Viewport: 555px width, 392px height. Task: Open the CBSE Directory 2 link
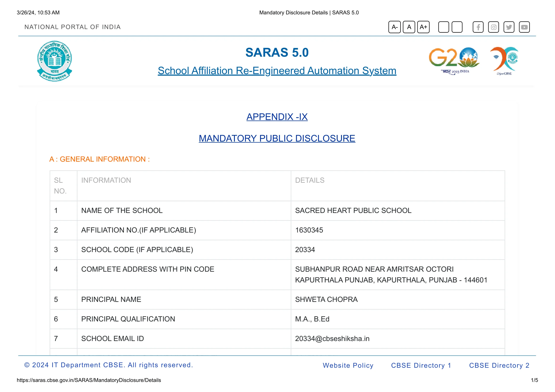pyautogui.click(x=499, y=365)
